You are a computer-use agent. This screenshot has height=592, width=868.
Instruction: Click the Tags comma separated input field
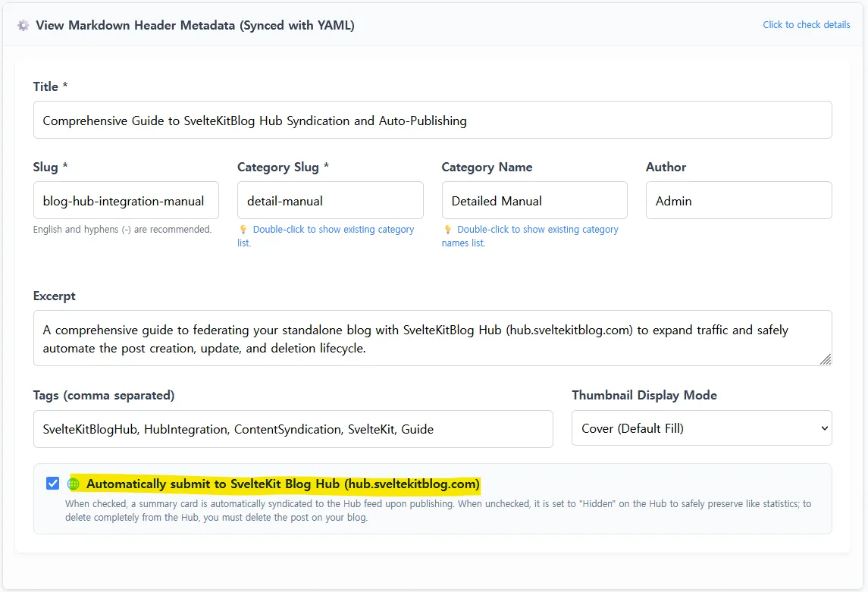(x=293, y=429)
